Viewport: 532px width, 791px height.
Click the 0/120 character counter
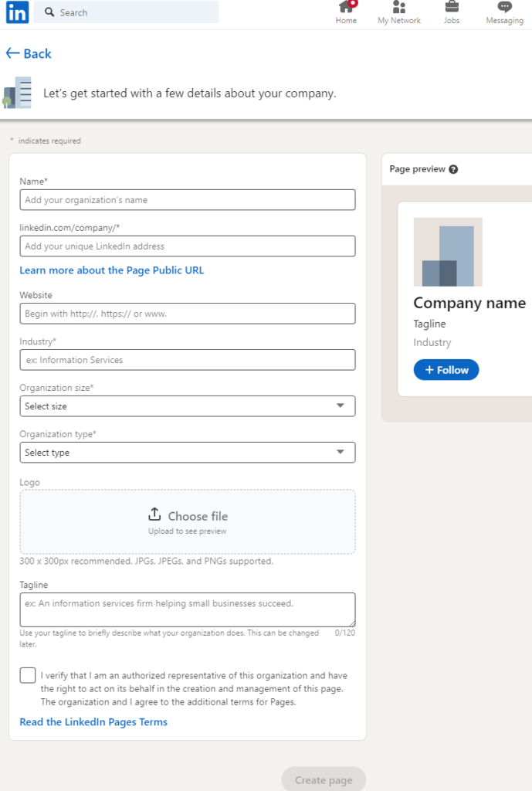(345, 633)
